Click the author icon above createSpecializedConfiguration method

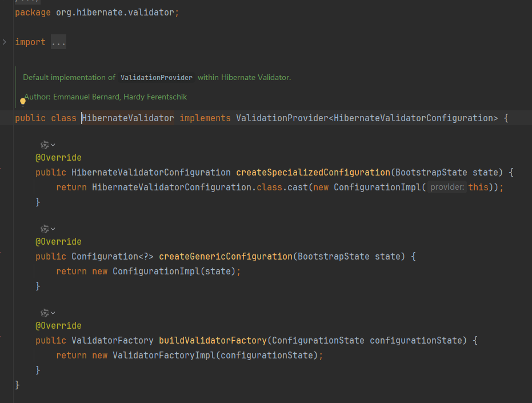click(x=45, y=145)
